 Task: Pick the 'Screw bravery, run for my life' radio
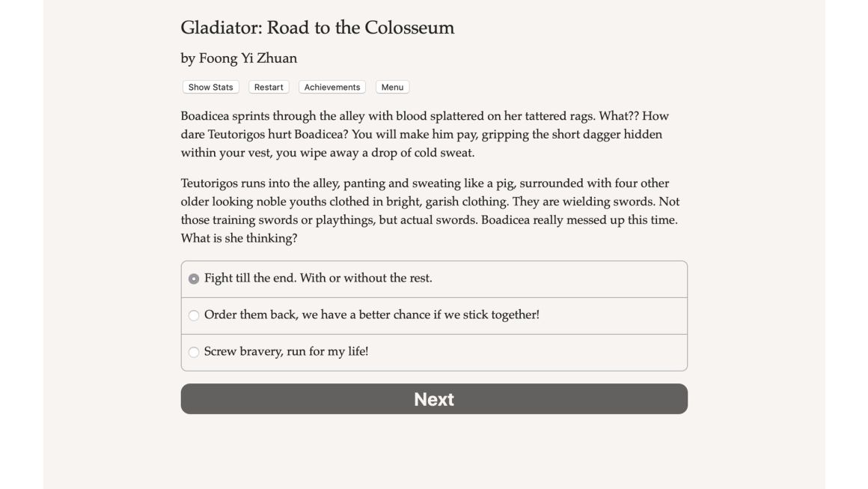pos(194,352)
